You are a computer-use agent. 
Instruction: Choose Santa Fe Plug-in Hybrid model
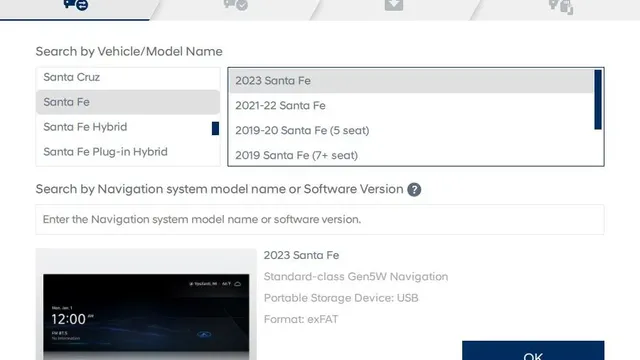pos(128,152)
